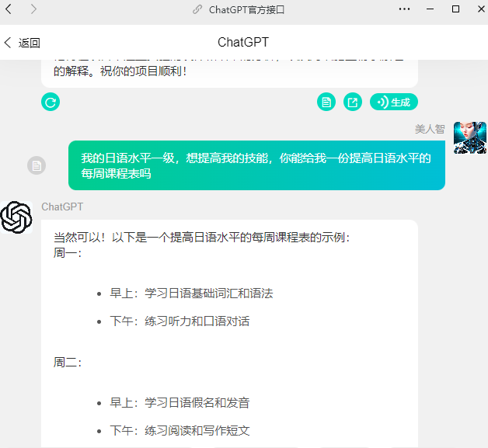Open the three-dot more options menu
The width and height of the screenshot is (488, 448).
pyautogui.click(x=404, y=9)
